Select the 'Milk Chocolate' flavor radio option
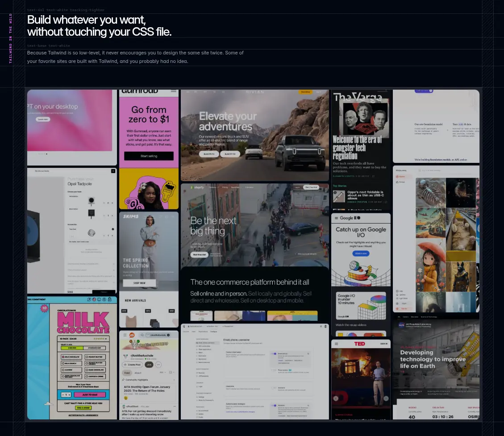Screen dimensions: 504x436 point(71,357)
